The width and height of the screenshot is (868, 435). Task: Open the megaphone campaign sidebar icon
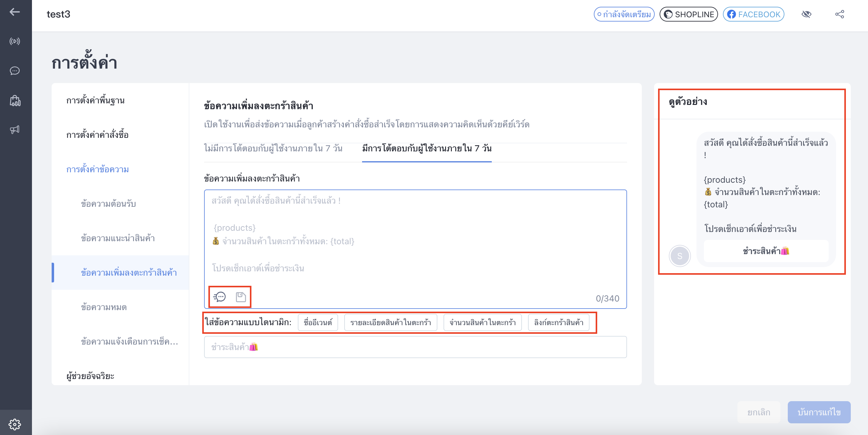click(14, 130)
